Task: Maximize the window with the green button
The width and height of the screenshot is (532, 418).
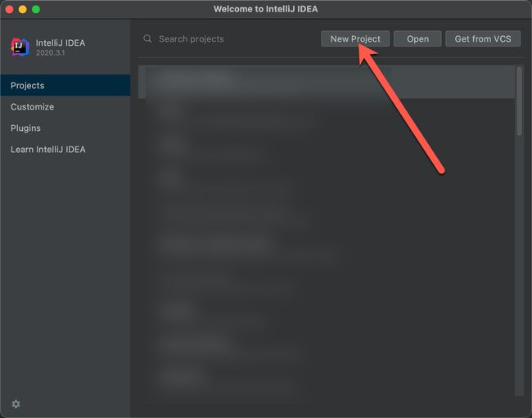Action: [36, 9]
